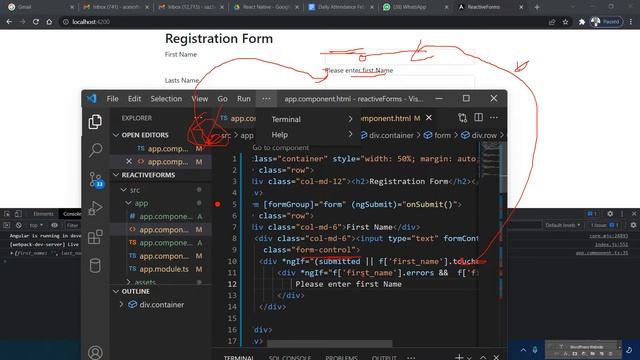Switch to DevTools Elements tab

[x=43, y=213]
